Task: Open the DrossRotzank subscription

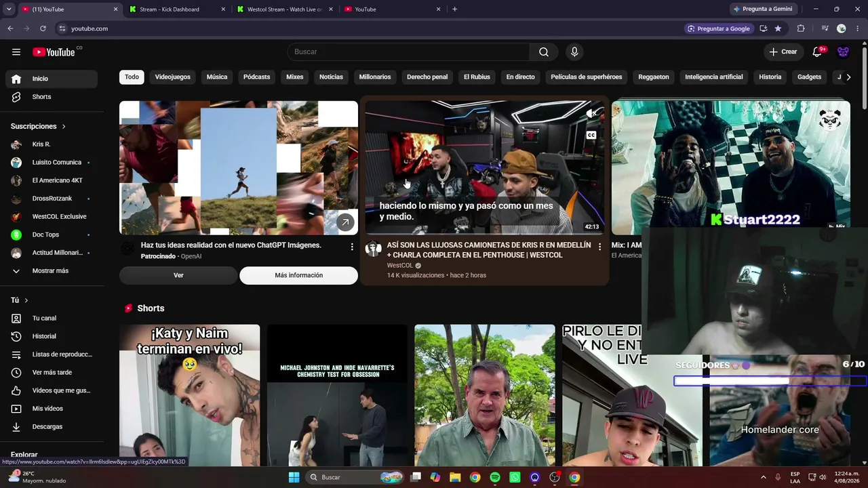Action: 52,199
